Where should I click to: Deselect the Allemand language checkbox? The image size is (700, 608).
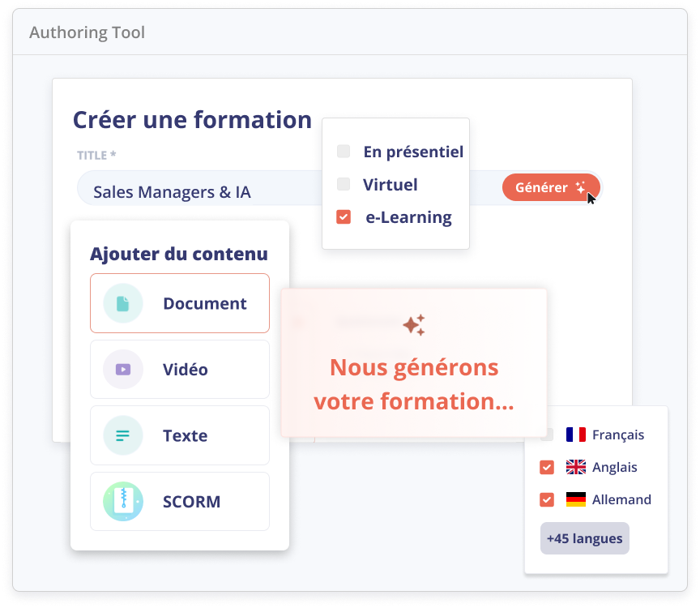pos(547,499)
